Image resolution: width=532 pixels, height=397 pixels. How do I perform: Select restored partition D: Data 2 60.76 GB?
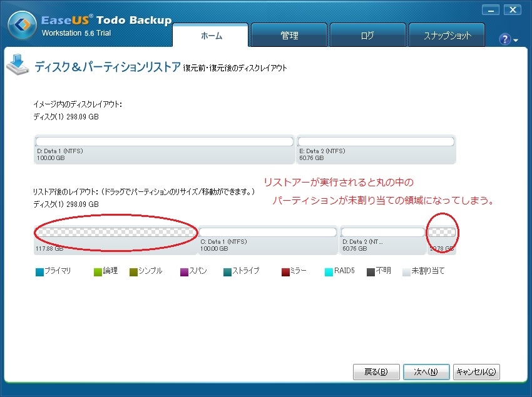(x=382, y=240)
